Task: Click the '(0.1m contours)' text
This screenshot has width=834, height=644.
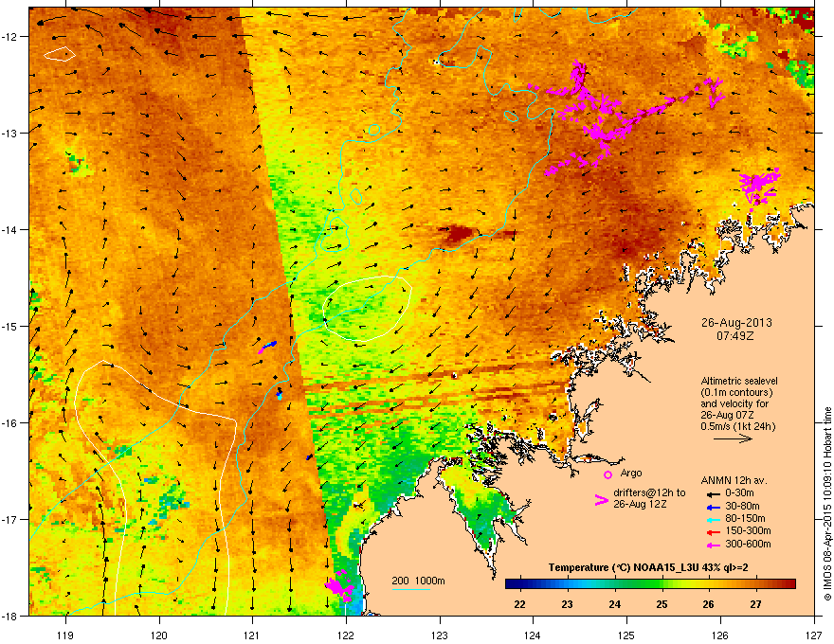Action: point(736,393)
